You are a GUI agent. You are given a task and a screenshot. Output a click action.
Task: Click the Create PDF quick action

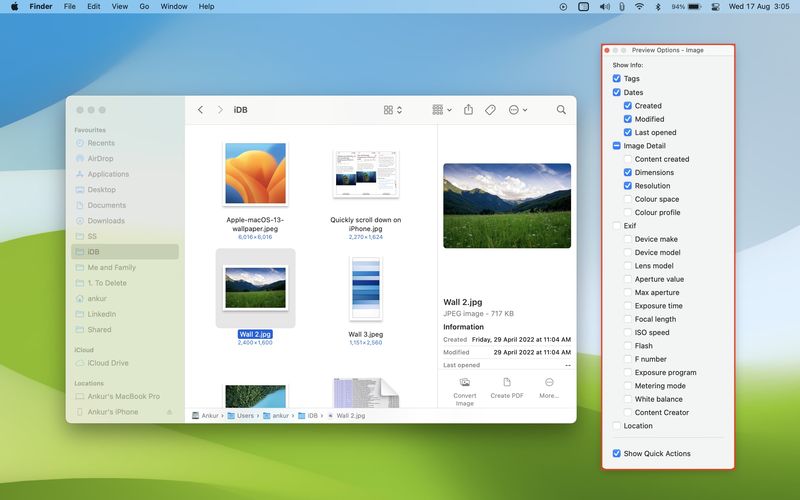coord(507,389)
